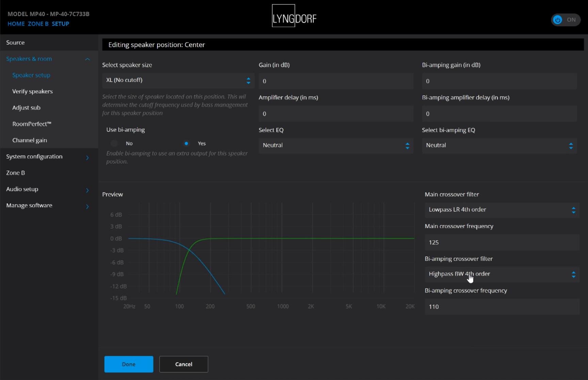
Task: Expand System configuration chevron
Action: pos(87,157)
